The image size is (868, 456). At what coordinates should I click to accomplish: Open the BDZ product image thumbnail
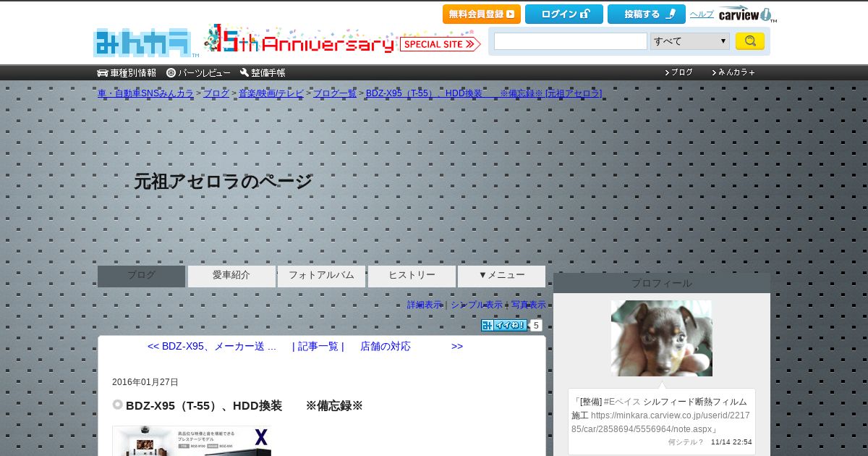(x=192, y=441)
